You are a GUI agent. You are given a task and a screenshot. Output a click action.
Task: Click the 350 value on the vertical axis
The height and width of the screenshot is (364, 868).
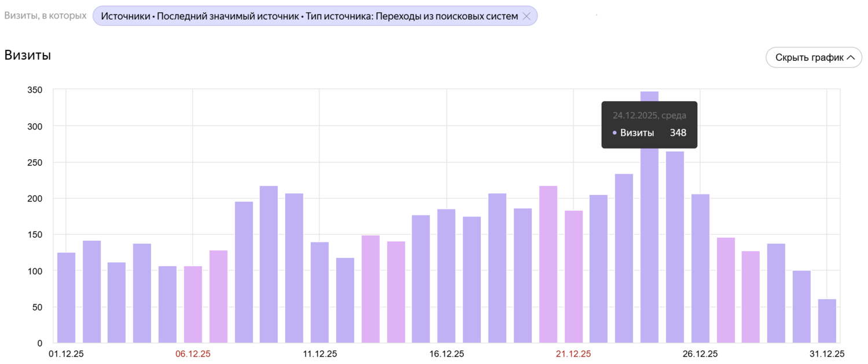(35, 90)
